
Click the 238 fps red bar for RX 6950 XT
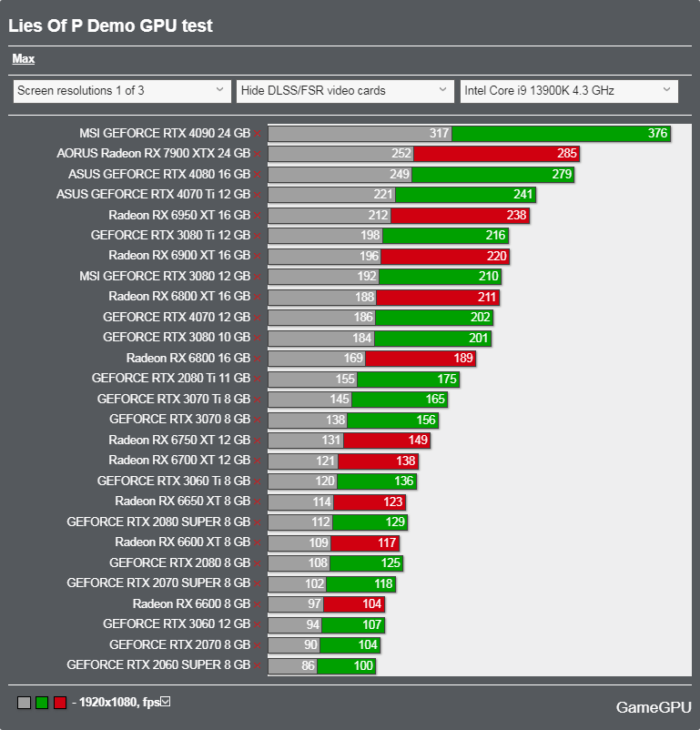[461, 216]
